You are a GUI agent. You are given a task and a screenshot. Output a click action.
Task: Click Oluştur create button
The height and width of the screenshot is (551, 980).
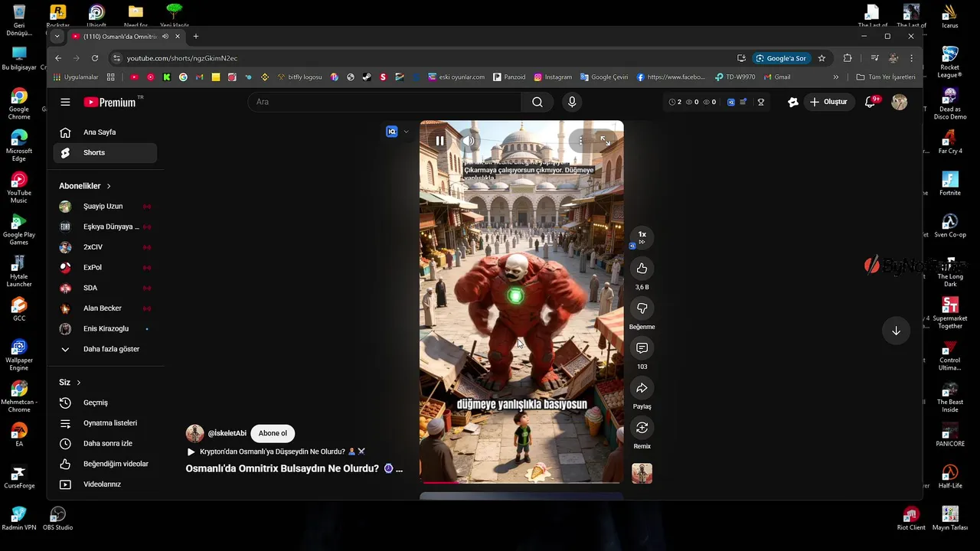(x=828, y=102)
